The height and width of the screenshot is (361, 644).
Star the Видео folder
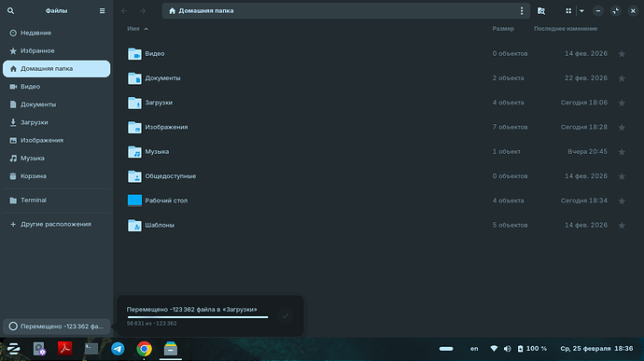622,54
